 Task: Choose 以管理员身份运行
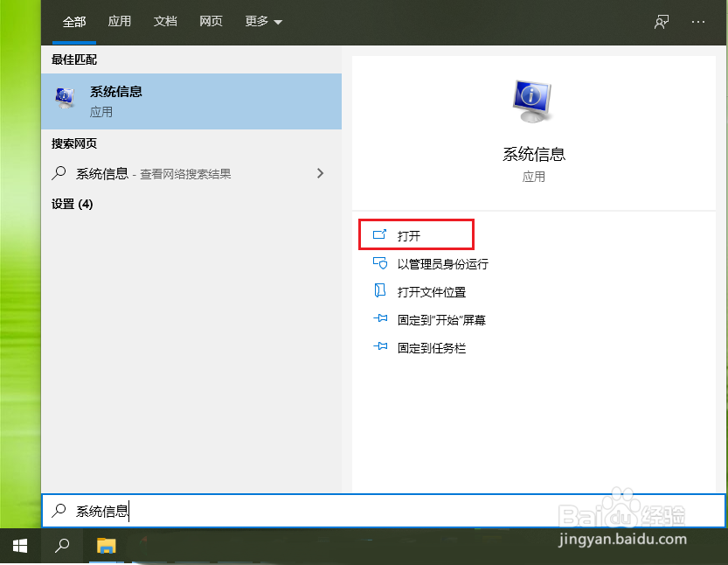(x=442, y=264)
